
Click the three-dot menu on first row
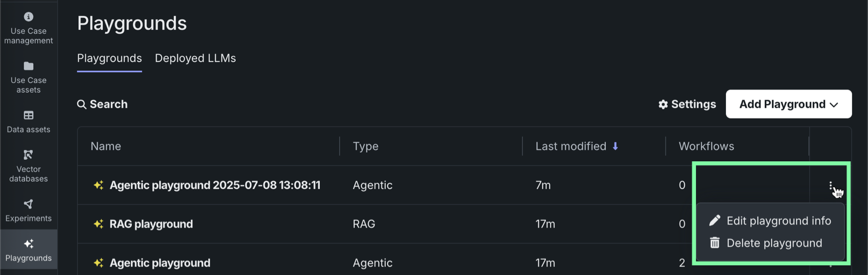click(830, 185)
